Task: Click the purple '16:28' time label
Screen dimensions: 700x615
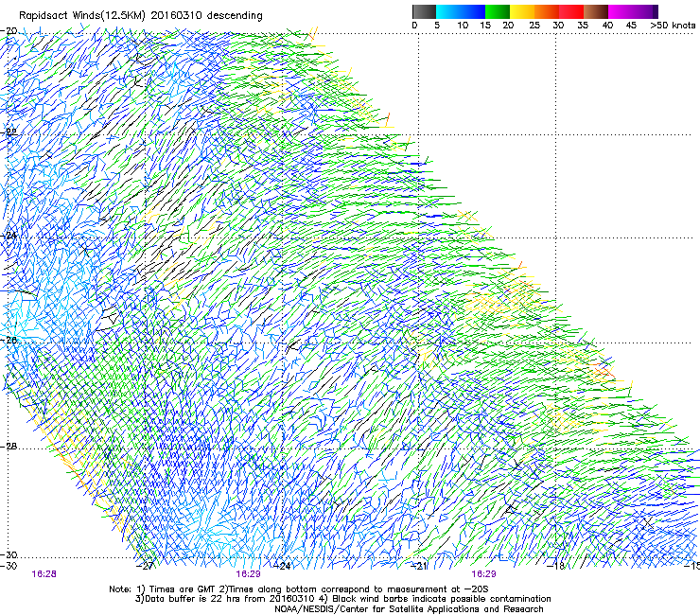Action: 44,574
